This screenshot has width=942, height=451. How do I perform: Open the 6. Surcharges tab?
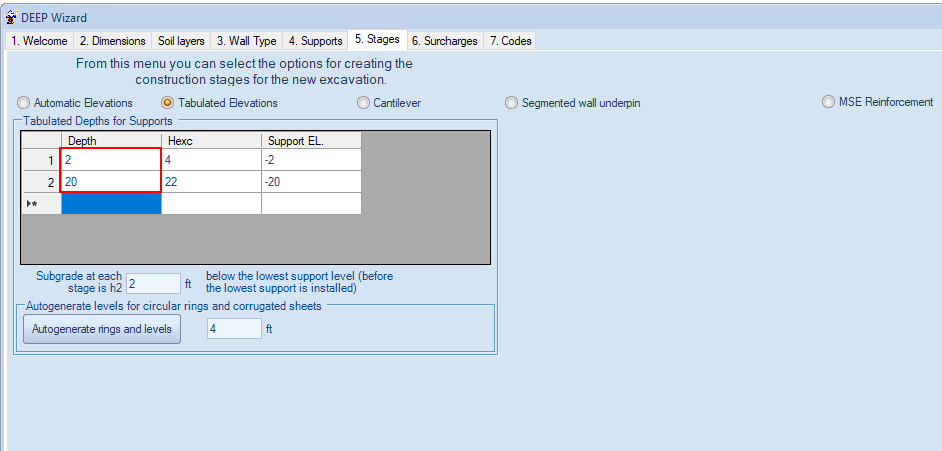[445, 41]
